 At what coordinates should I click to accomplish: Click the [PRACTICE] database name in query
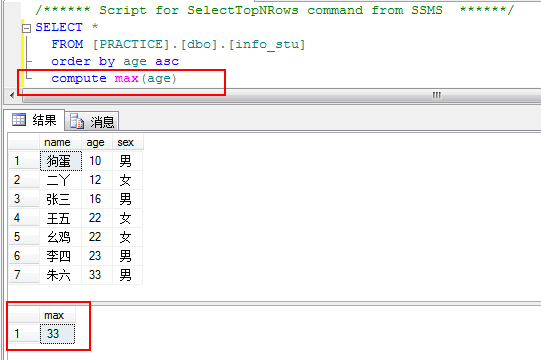tap(131, 45)
